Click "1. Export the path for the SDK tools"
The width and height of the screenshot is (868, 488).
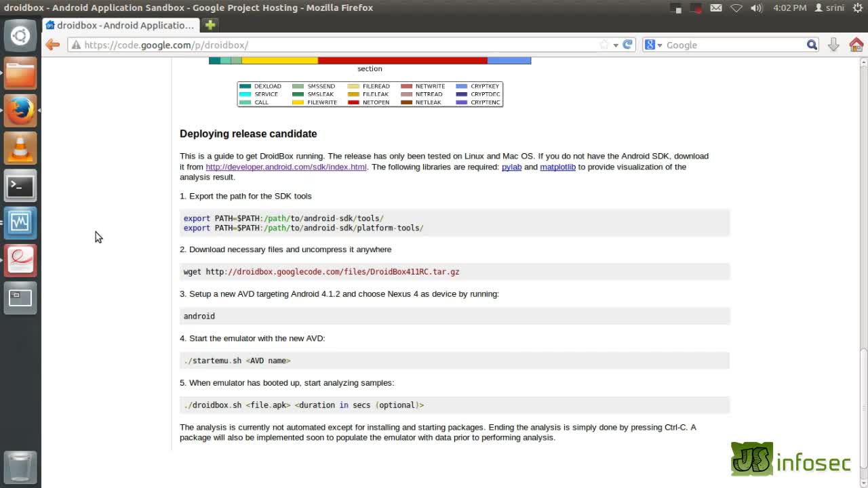click(x=245, y=196)
